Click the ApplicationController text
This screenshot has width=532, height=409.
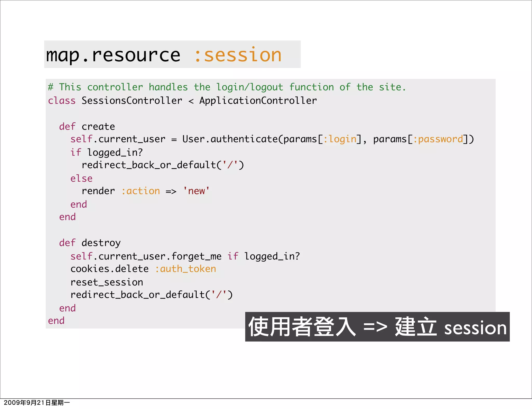[x=258, y=101]
